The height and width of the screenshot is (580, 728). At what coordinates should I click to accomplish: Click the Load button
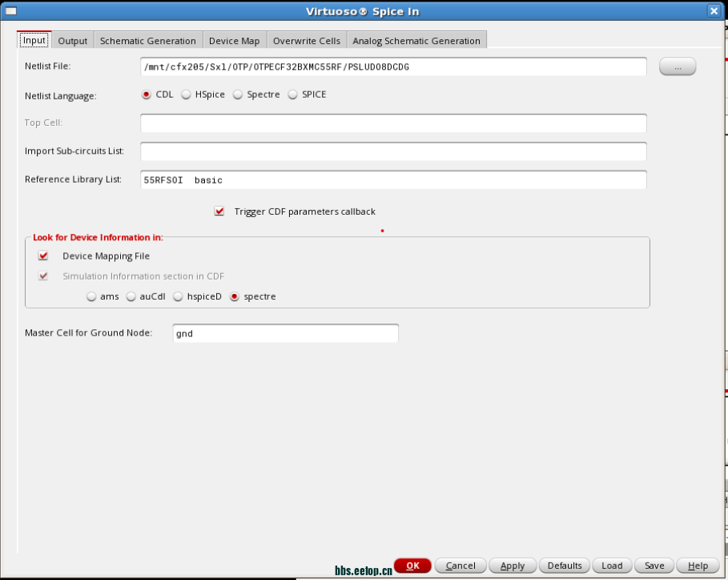coord(612,566)
